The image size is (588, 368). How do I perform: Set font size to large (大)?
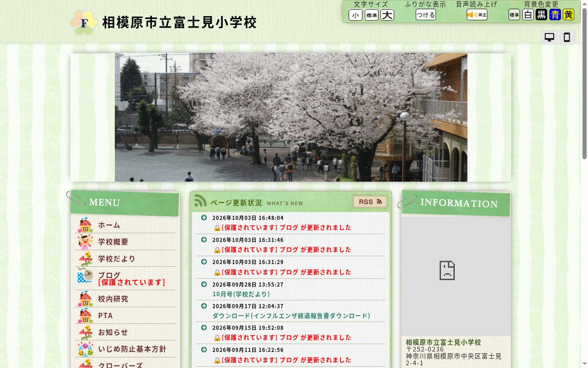387,15
